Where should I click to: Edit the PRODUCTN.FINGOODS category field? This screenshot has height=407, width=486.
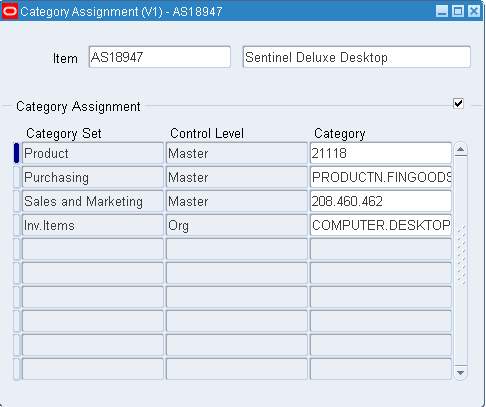tap(381, 177)
